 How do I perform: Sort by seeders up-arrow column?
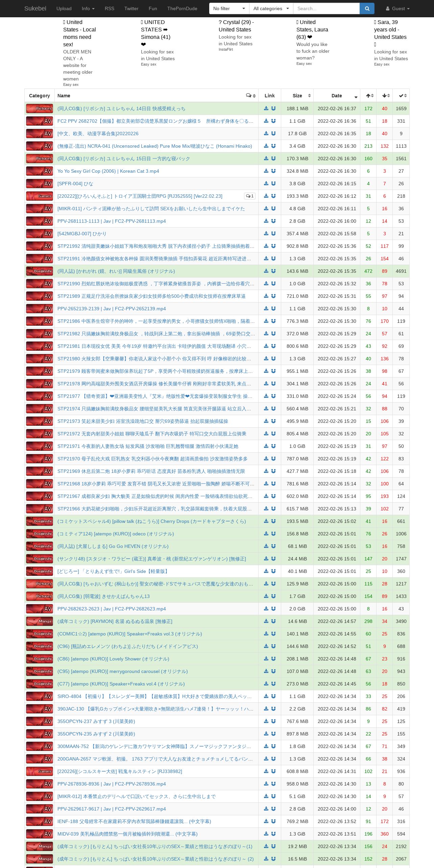pos(368,96)
